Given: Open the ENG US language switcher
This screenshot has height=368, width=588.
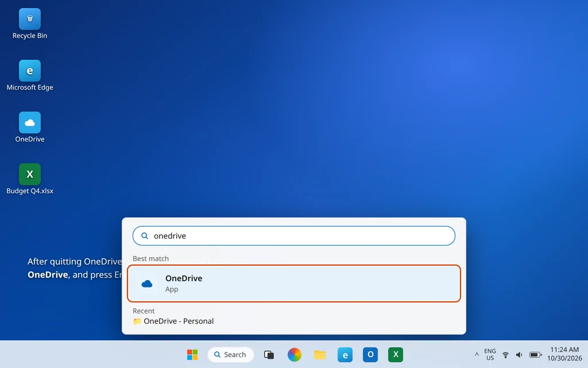Looking at the screenshot, I should [x=490, y=354].
